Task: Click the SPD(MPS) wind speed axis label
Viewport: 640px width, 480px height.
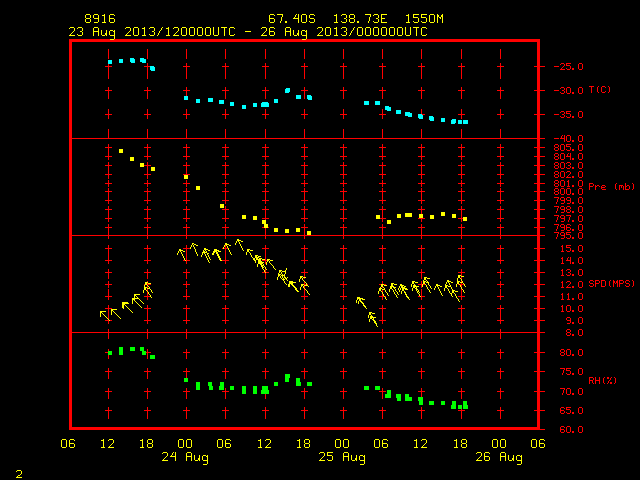Action: pos(611,283)
